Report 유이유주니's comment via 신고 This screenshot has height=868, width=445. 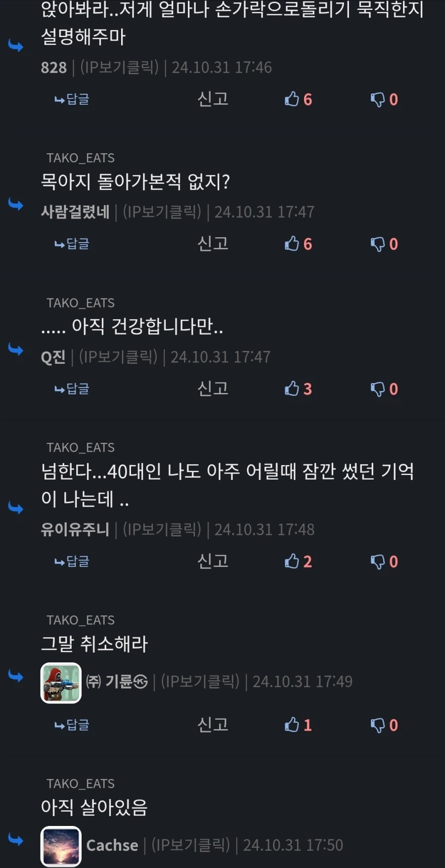pyautogui.click(x=212, y=562)
